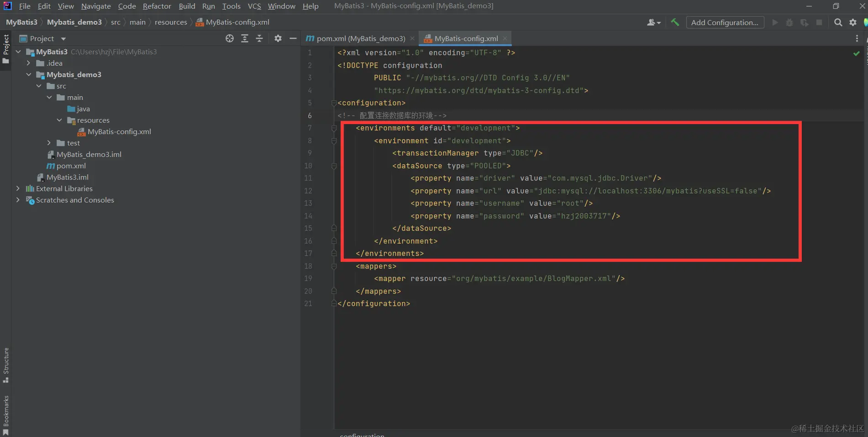Click src breadcrumb in navigation bar
868x437 pixels.
(x=116, y=22)
